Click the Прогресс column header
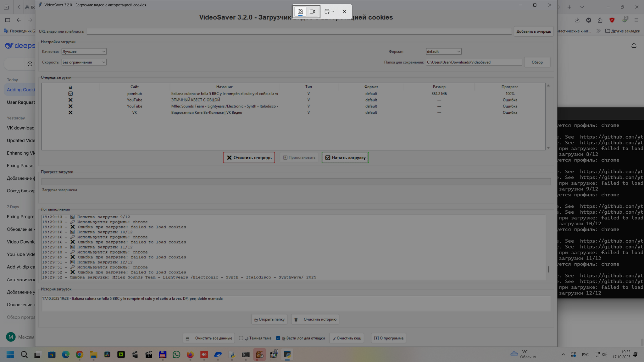Image resolution: width=644 pixels, height=362 pixels. pos(509,87)
